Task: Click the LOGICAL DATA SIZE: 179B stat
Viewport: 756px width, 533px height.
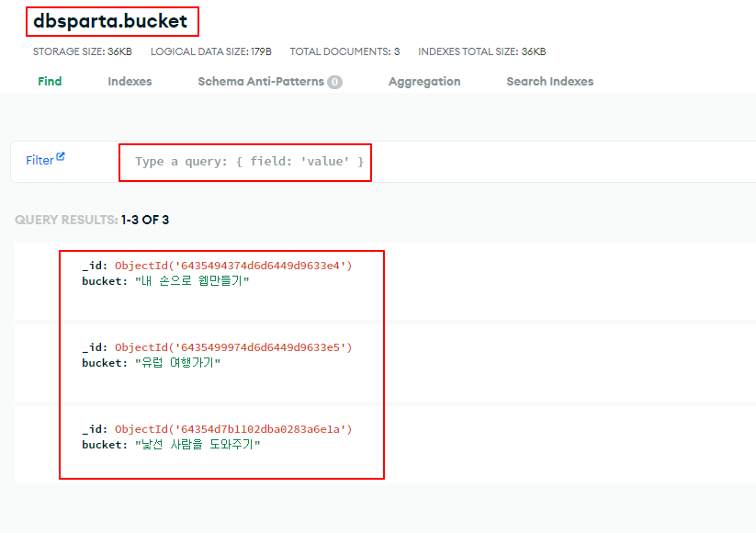Action: [x=211, y=51]
